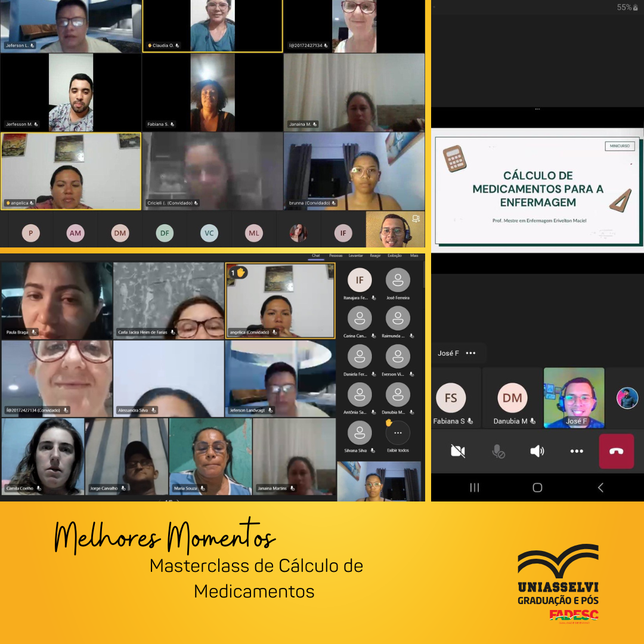Viewport: 644px width, 644px height.
Task: Toggle Raimunda's microphone status
Action: click(412, 336)
